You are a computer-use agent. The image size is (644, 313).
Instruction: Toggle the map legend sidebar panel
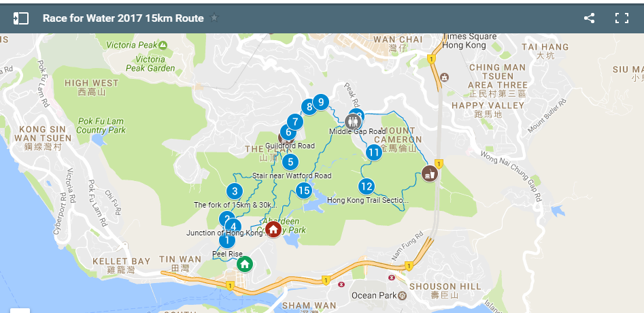21,18
